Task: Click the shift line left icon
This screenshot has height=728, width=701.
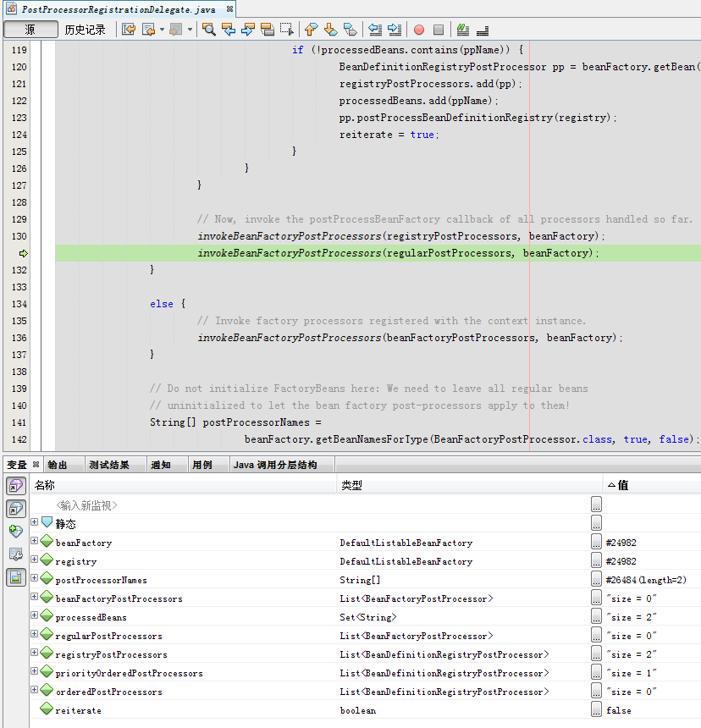Action: point(375,30)
